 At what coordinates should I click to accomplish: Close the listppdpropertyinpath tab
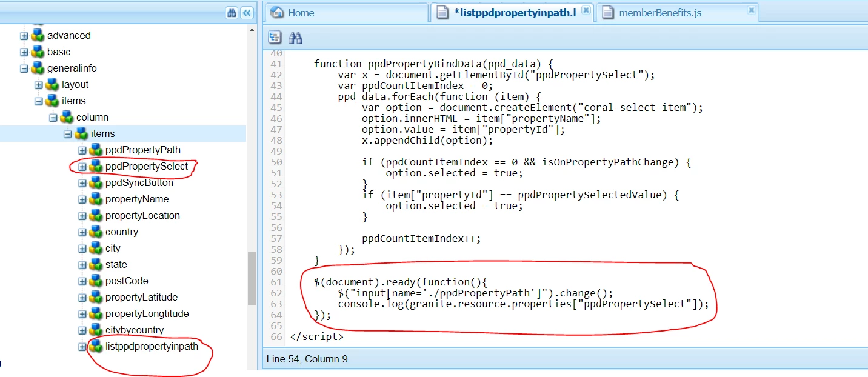586,10
